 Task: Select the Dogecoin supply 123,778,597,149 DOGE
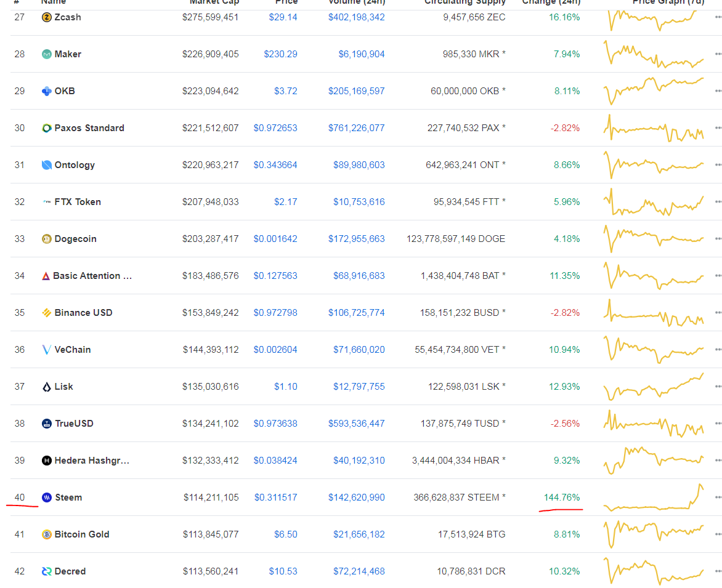point(456,239)
